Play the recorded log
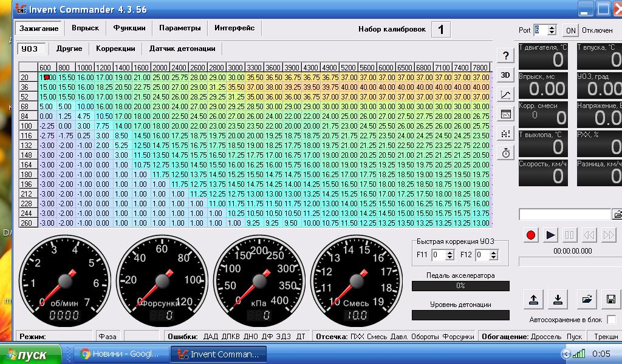The height and width of the screenshot is (364, 622). pyautogui.click(x=550, y=235)
